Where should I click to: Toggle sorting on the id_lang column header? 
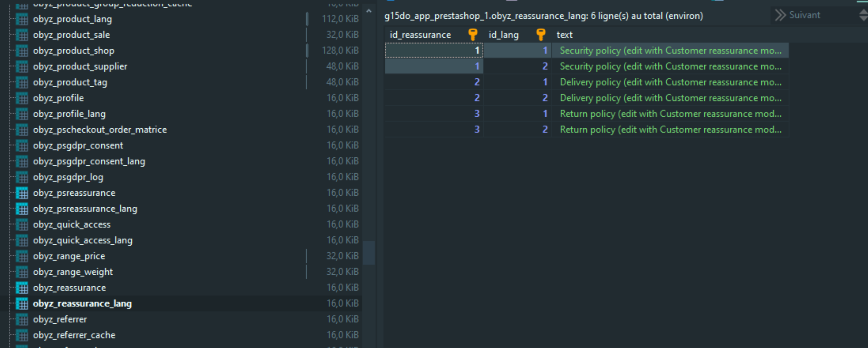(x=504, y=34)
